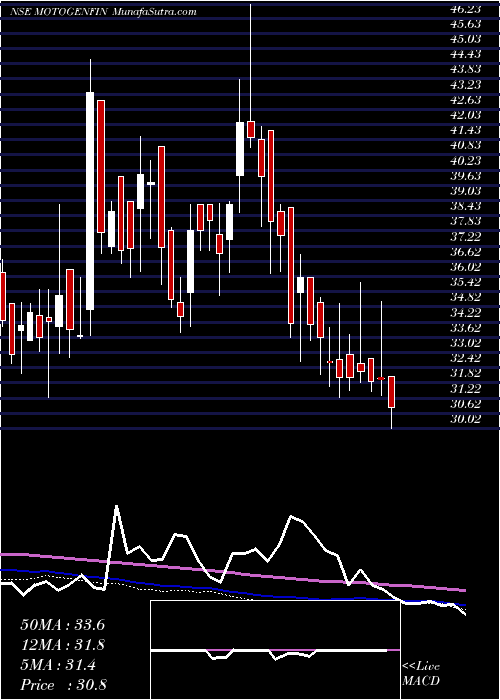Image resolution: width=500 pixels, height=700 pixels.
Task: Click the 45.63 price axis label
Action: tap(465, 24)
